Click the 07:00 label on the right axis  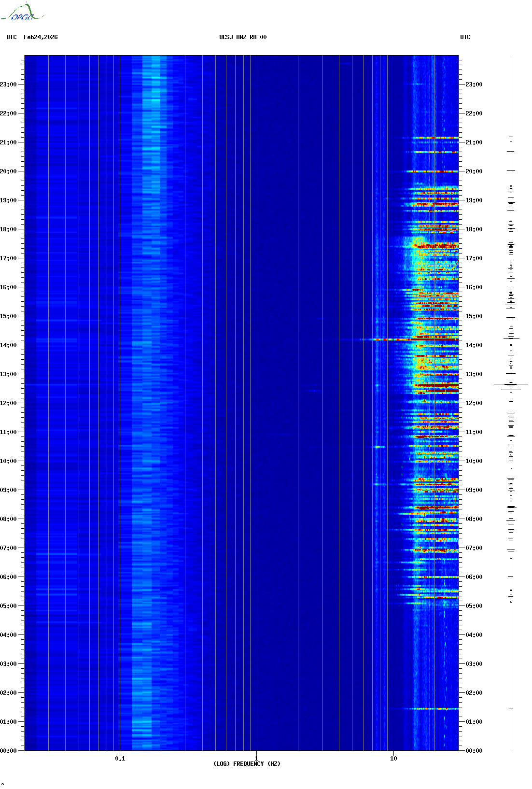tap(474, 548)
